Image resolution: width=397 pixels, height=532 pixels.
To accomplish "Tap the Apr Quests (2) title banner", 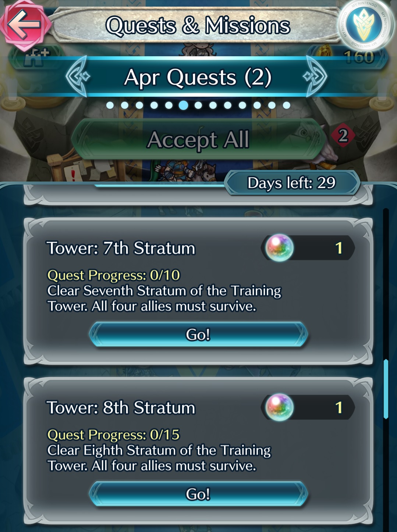I will 198,77.
